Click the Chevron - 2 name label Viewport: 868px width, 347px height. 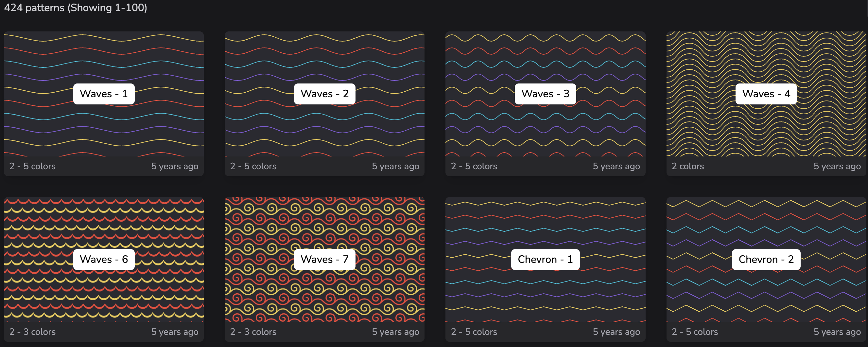click(766, 259)
